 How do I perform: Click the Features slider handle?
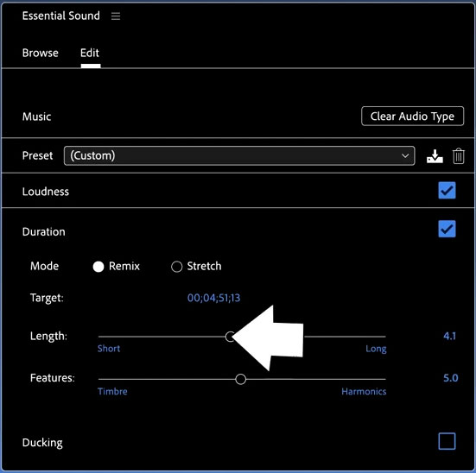[x=240, y=379]
